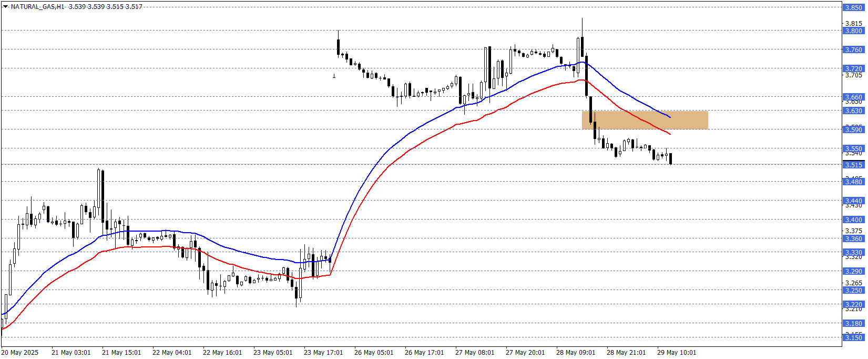Click the 3.480 price level label

853,182
